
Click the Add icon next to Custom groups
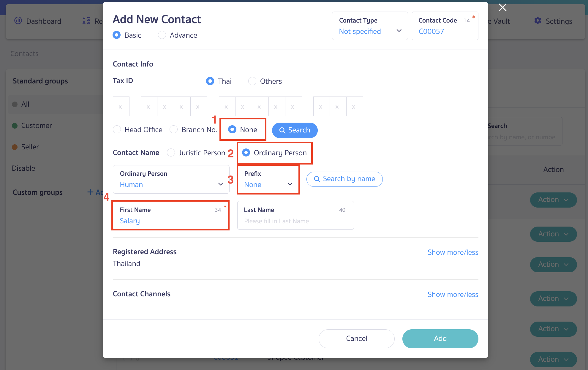[90, 192]
